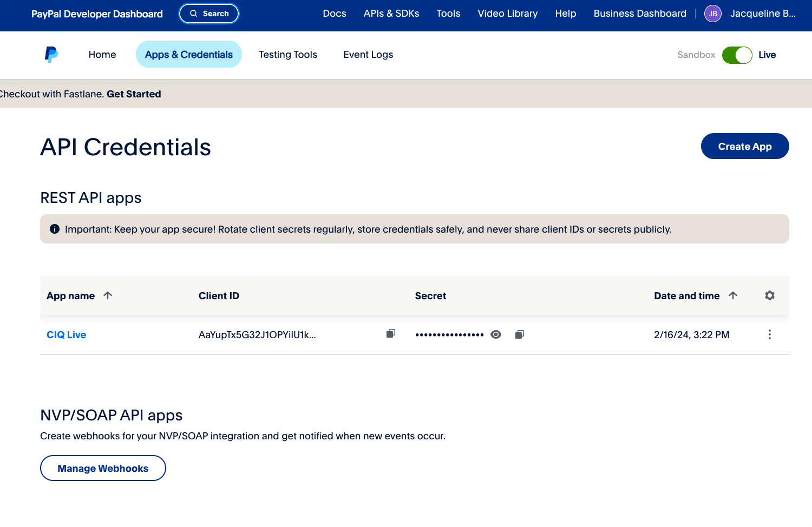
Task: Sort by App name arrow
Action: click(x=108, y=295)
